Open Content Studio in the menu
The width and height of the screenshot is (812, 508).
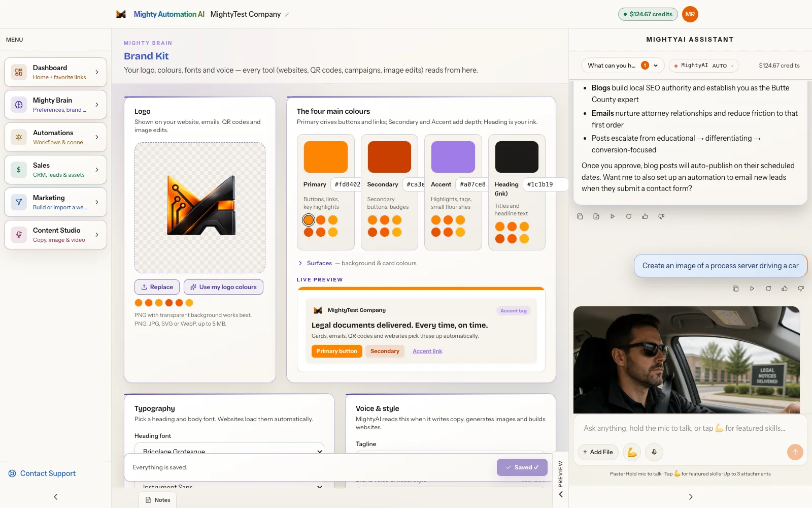pyautogui.click(x=56, y=235)
